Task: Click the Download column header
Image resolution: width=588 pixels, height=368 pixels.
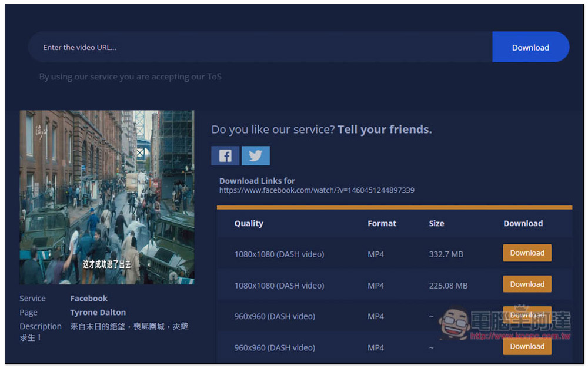Action: coord(523,223)
